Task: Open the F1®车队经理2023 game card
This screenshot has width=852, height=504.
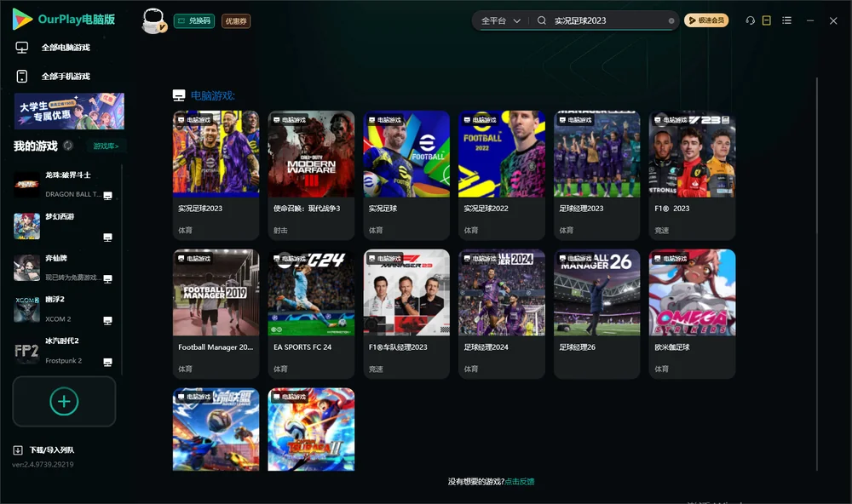Action: [x=406, y=314]
